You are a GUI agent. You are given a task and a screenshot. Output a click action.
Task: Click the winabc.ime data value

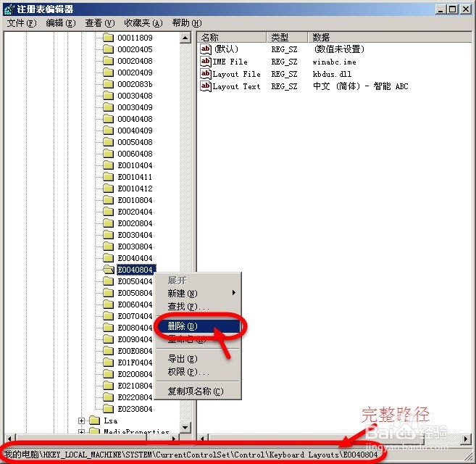(x=334, y=62)
